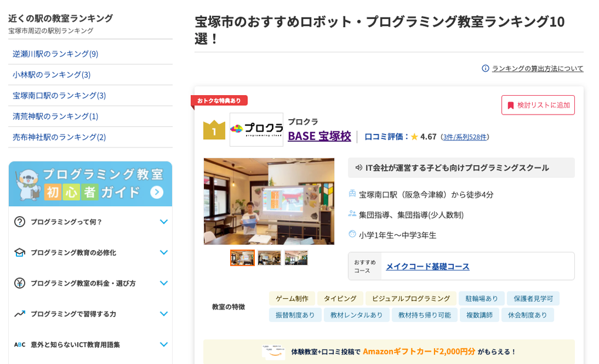Expand プログラミング教育の必修化 section
Image resolution: width=599 pixels, height=364 pixels.
click(163, 252)
